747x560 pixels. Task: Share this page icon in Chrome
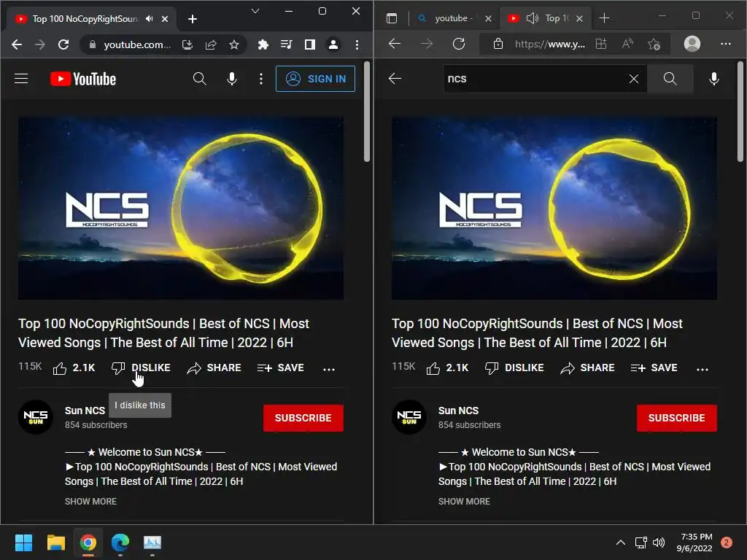[x=211, y=44]
